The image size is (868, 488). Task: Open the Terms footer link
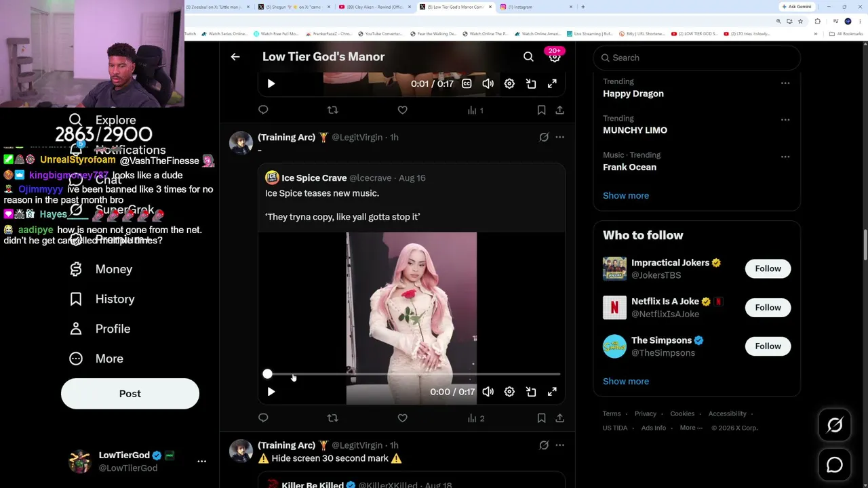pyautogui.click(x=612, y=413)
